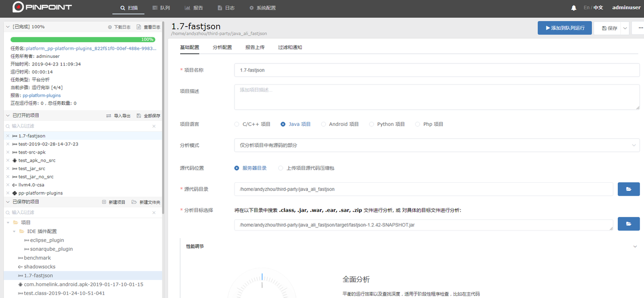This screenshot has width=644, height=298.
Task: Click the 新建项目 button
Action: point(114,202)
